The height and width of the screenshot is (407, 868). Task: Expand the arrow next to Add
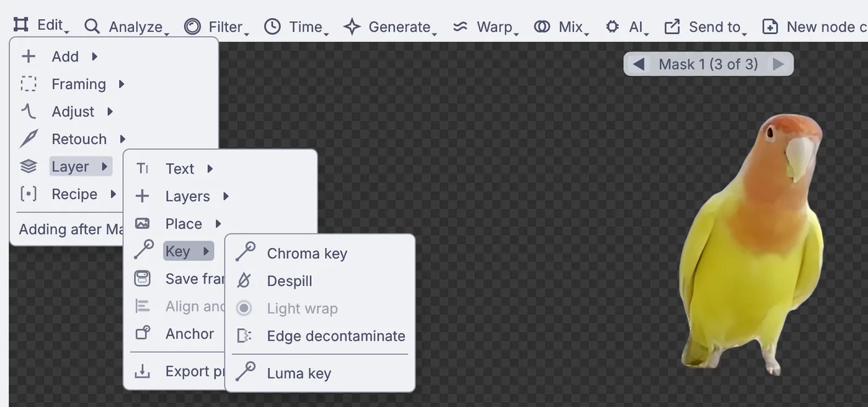pos(95,56)
